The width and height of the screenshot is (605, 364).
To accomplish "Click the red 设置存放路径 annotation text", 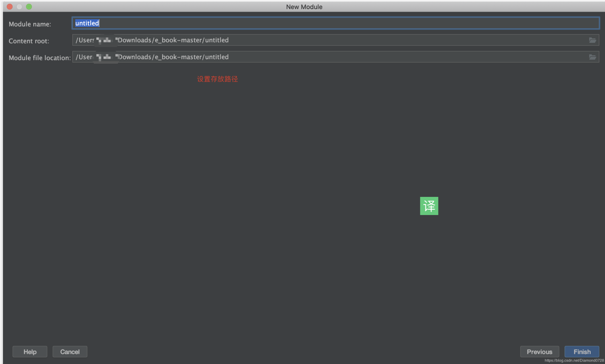I will pyautogui.click(x=217, y=79).
